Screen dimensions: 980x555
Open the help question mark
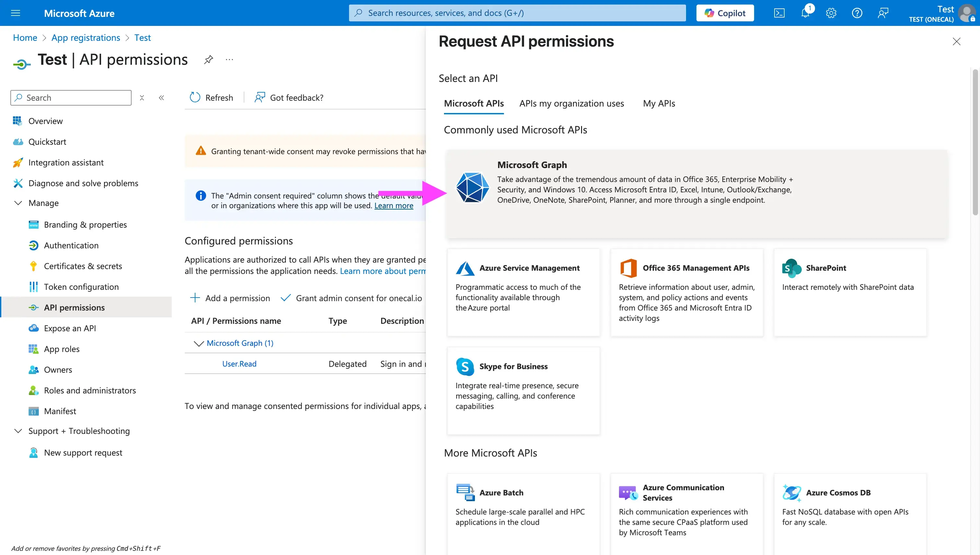coord(857,13)
